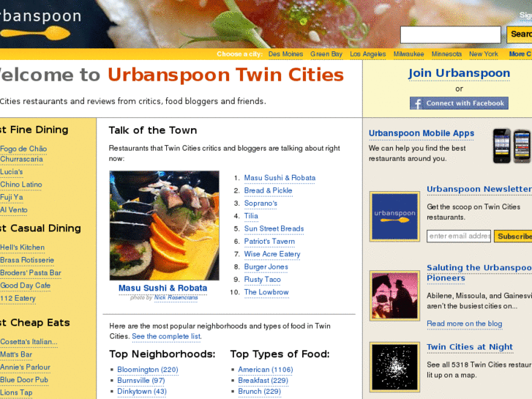Open the Soprano's link

tap(261, 204)
